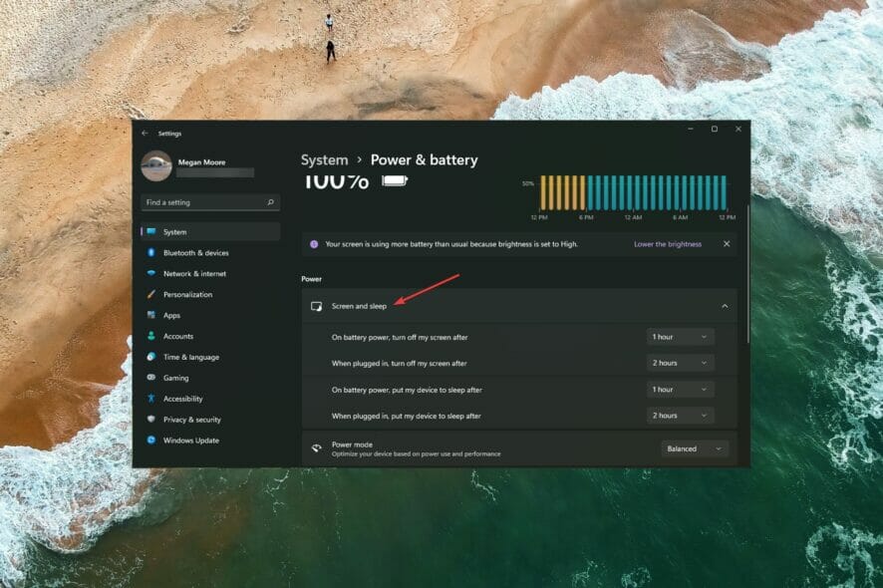Open the Balanced power mode dropdown

694,448
